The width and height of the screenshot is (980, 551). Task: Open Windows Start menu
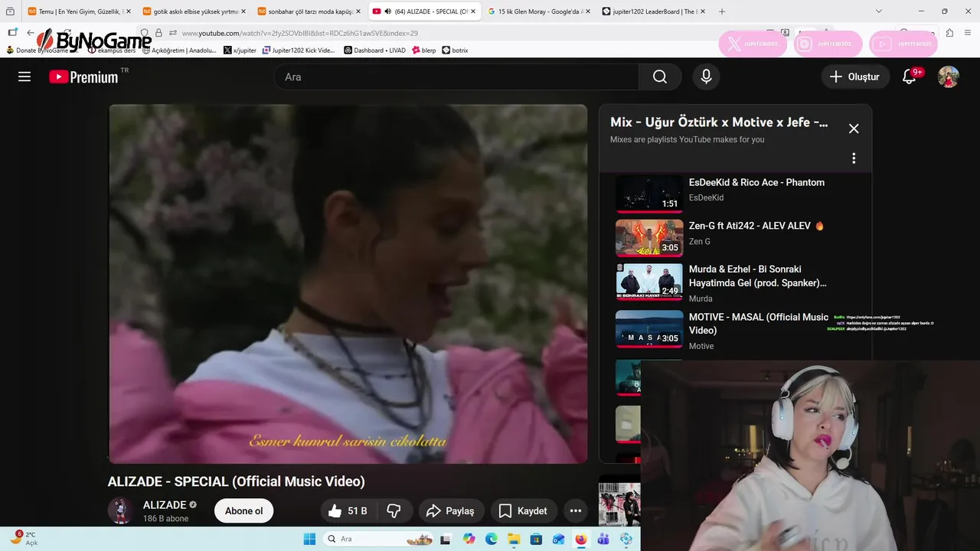309,539
